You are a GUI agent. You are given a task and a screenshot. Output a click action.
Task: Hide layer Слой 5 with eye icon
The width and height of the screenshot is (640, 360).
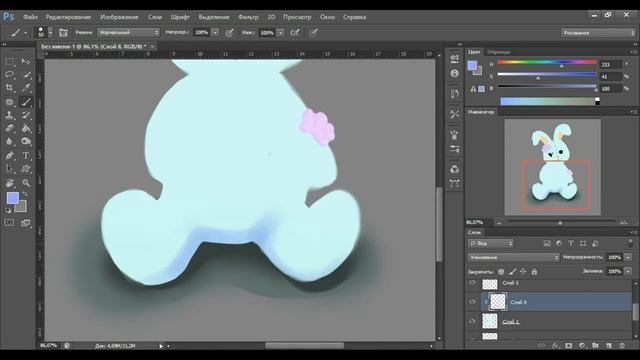473,283
